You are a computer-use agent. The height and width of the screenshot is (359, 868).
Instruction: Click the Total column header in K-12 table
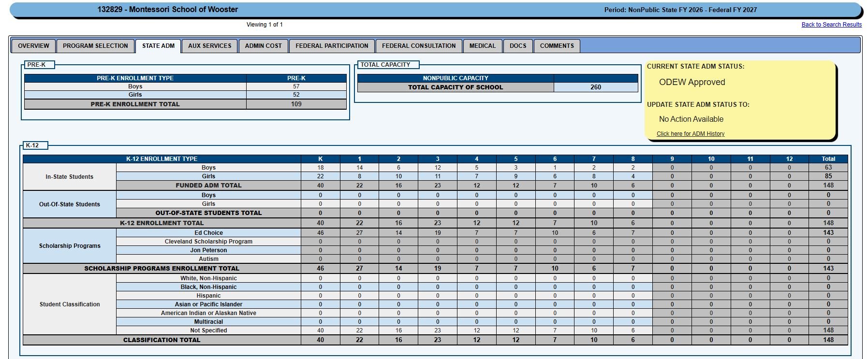coord(828,159)
